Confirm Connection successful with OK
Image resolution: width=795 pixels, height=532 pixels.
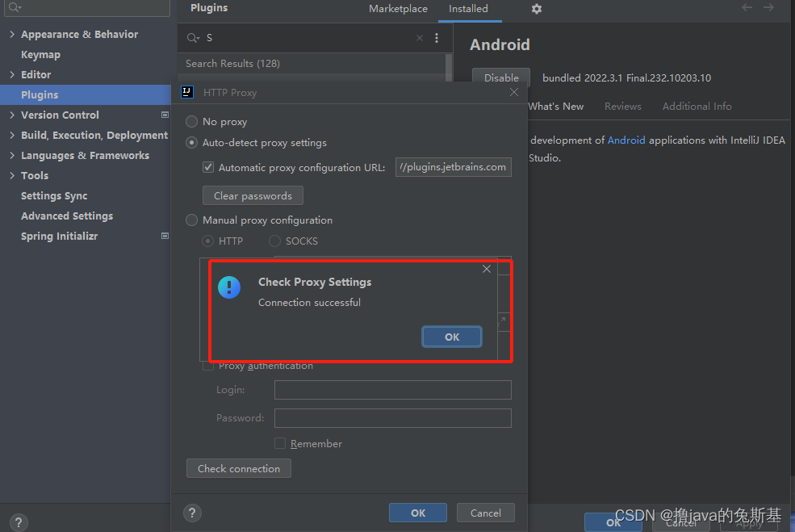pos(452,337)
